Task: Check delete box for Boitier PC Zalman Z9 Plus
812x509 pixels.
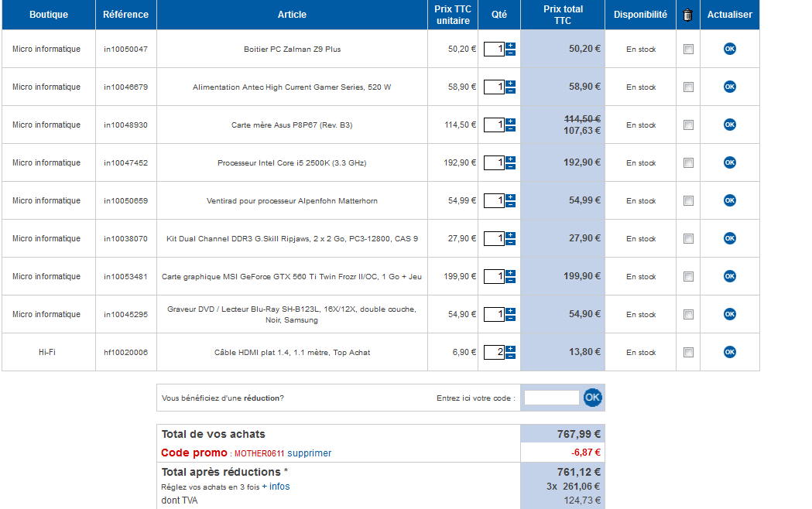Action: click(x=688, y=50)
